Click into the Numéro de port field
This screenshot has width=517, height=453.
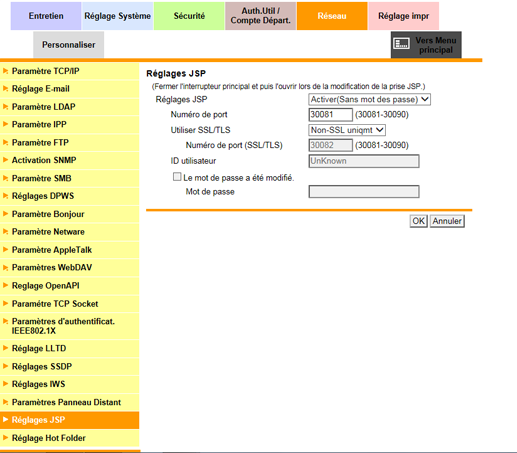pos(330,115)
